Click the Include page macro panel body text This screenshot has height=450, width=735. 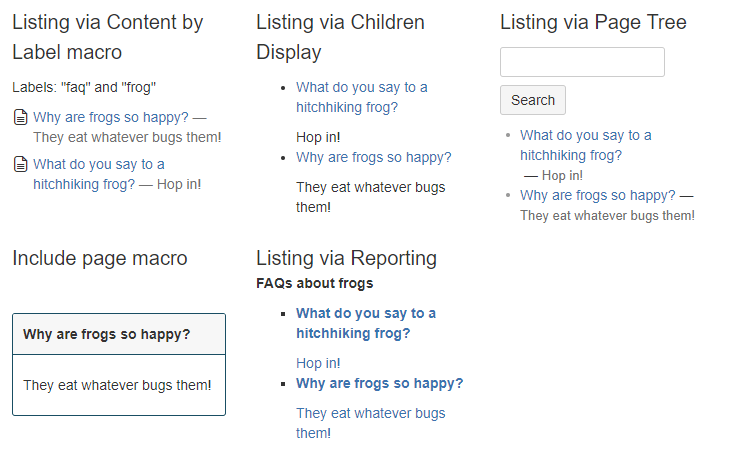coord(117,385)
